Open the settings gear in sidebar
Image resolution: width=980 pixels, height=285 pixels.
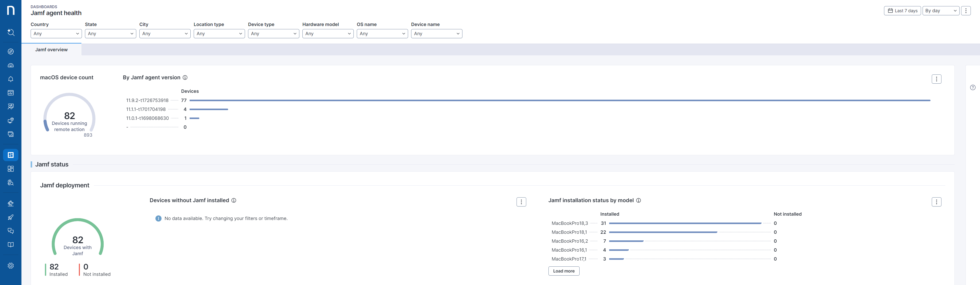pyautogui.click(x=11, y=266)
